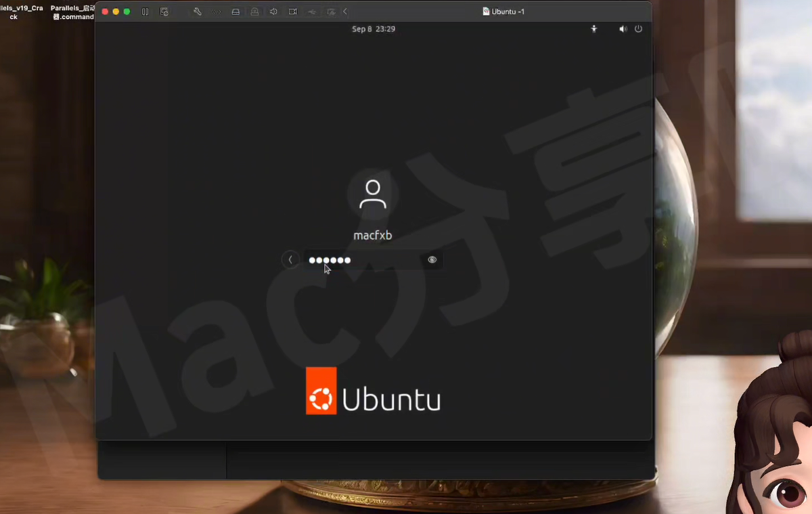Open the Ubuntu power menu
This screenshot has height=514, width=812.
click(638, 29)
